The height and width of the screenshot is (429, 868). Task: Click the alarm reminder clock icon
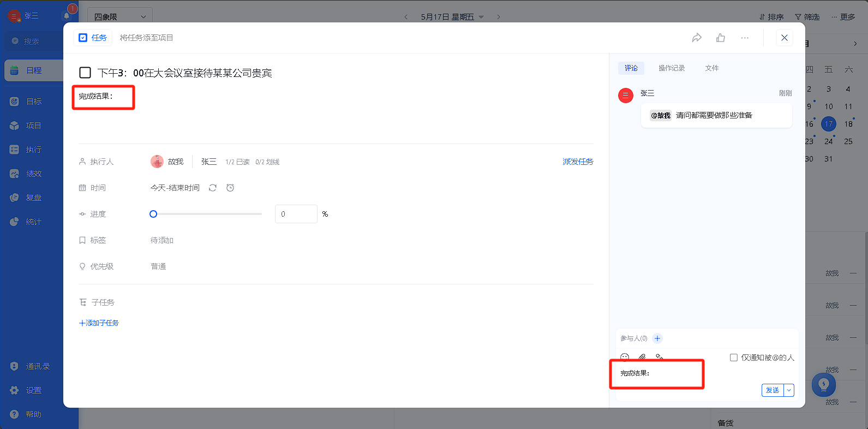coord(230,188)
